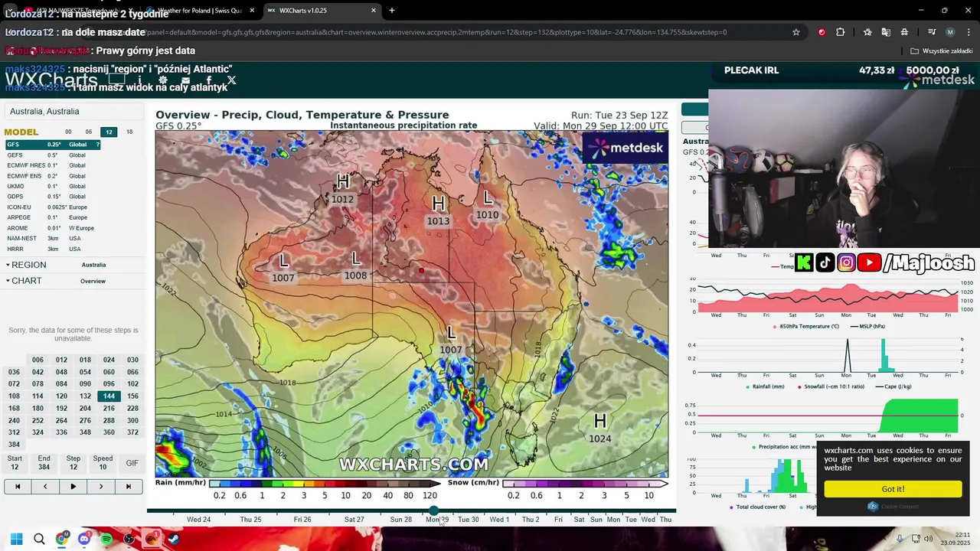
Task: Click the red extension icon in toolbar
Action: pos(822,32)
